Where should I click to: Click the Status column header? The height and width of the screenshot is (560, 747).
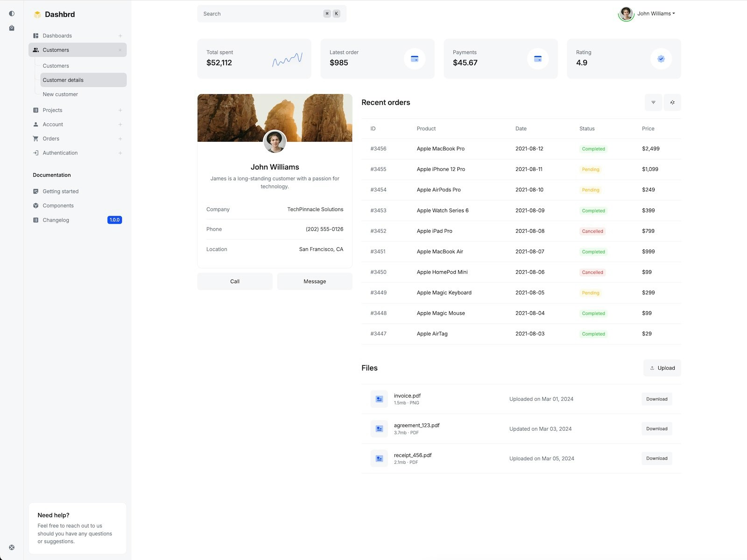click(587, 129)
